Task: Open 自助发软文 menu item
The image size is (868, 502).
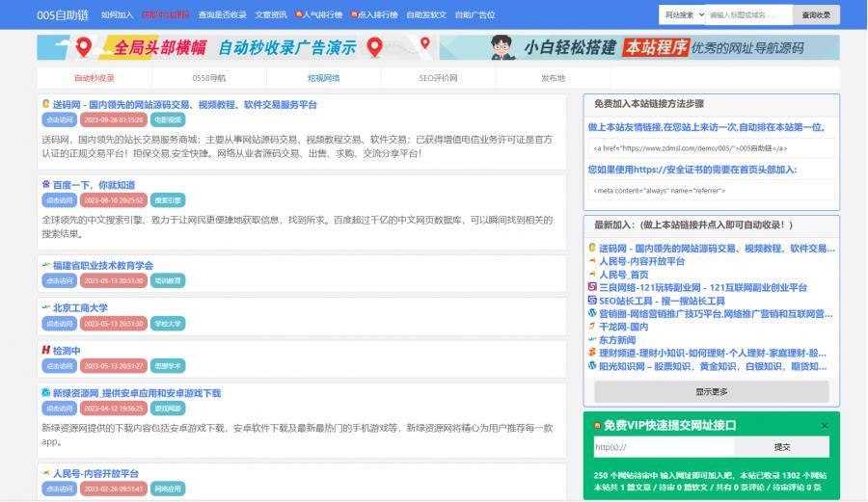Action: 425,14
